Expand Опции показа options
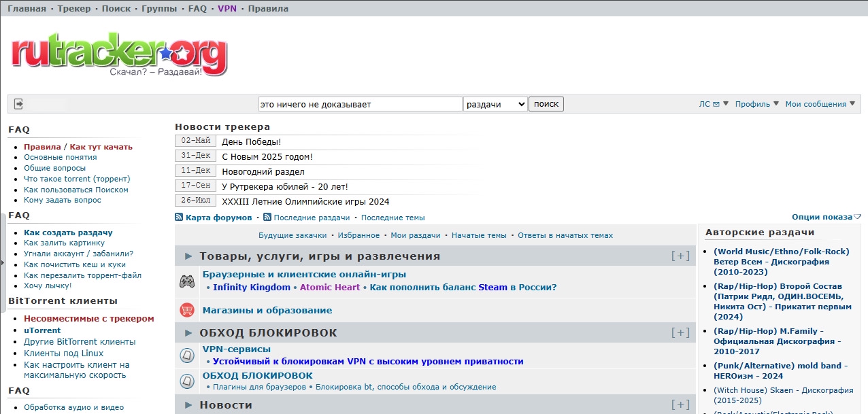 pos(826,217)
